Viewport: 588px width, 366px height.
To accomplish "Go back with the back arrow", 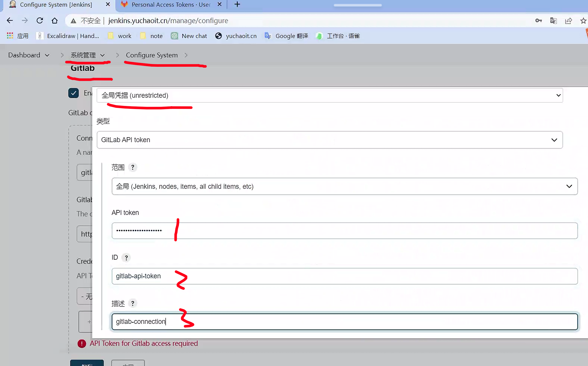I will 10,21.
